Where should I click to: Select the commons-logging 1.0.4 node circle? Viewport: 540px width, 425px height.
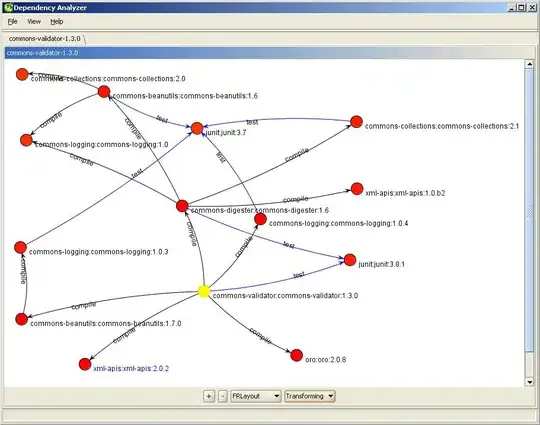point(260,219)
